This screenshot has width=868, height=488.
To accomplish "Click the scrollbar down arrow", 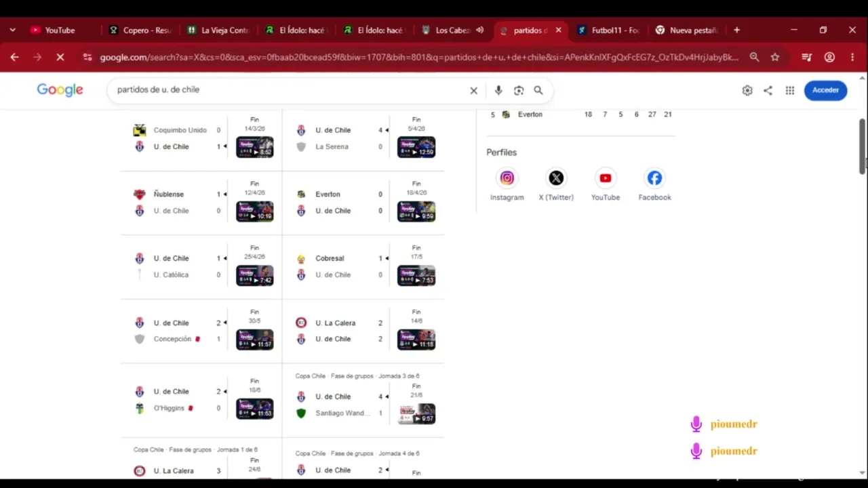I will point(863,473).
